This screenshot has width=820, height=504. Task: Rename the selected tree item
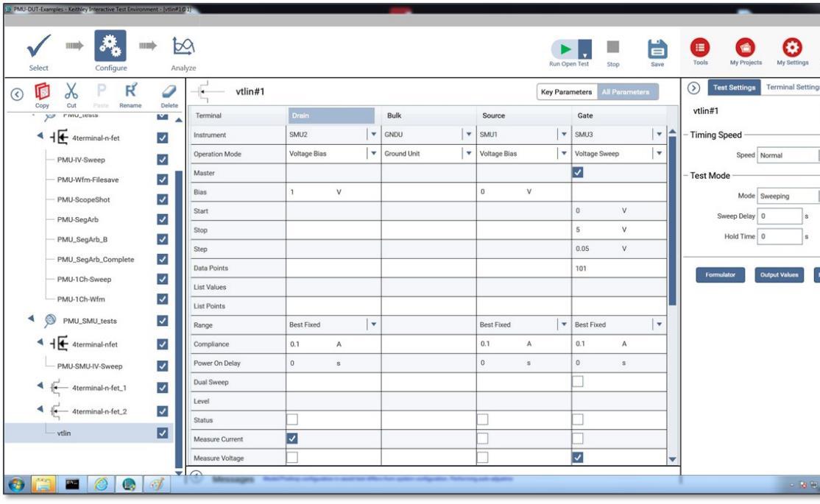[x=131, y=90]
